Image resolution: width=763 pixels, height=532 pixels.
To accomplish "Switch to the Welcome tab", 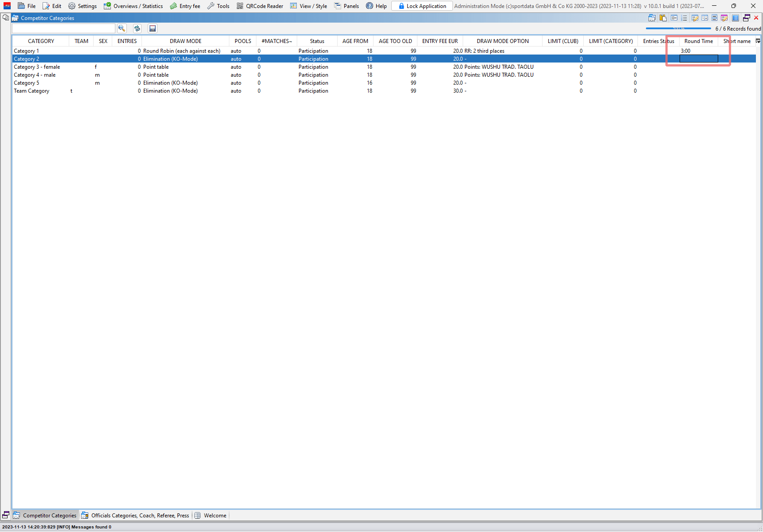I will [x=211, y=515].
